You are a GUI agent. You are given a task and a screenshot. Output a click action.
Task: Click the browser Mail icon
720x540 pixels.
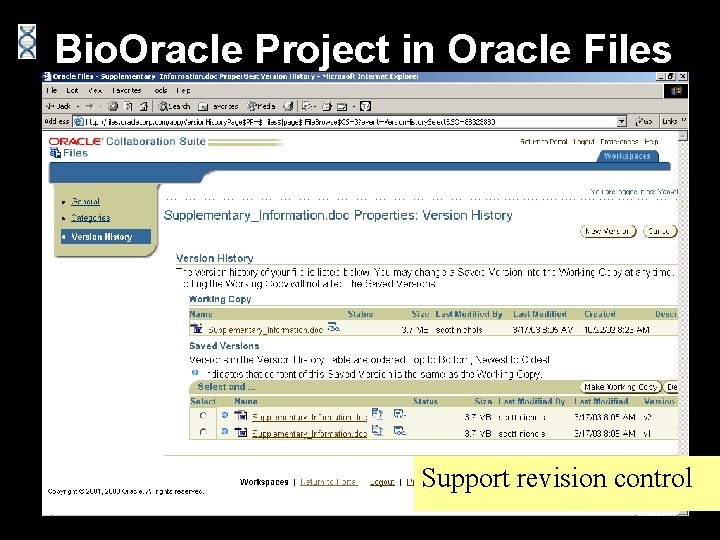(x=307, y=107)
